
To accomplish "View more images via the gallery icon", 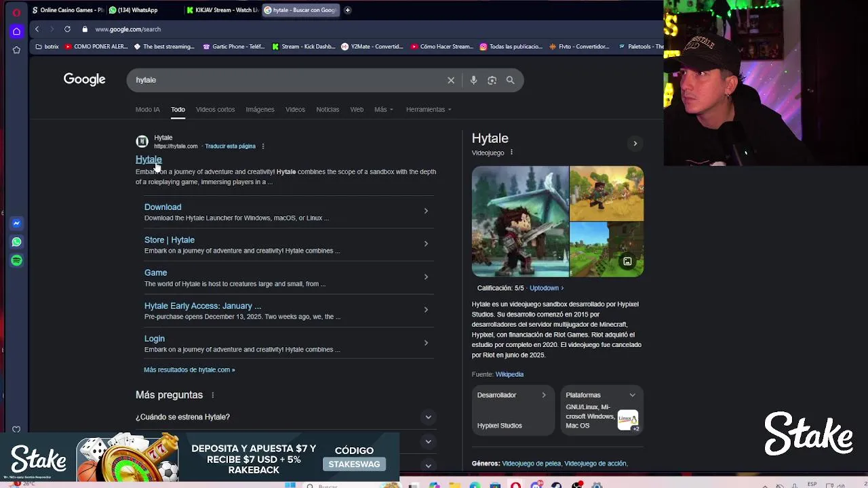I will click(627, 261).
